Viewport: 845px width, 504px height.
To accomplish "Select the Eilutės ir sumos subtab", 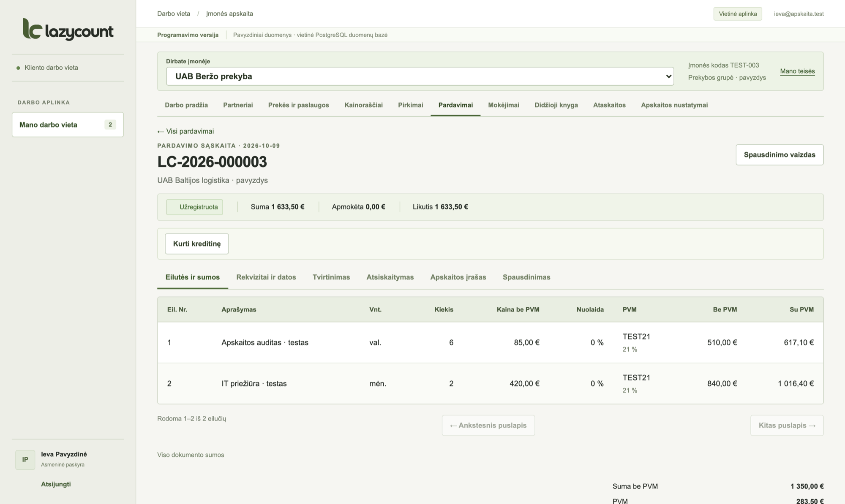I will 193,277.
